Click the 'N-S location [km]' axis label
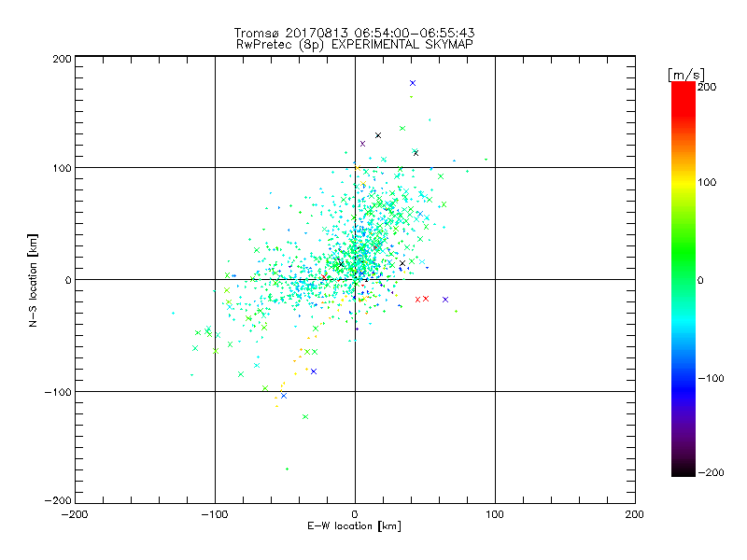Viewport: 747px width, 560px height. coord(33,280)
